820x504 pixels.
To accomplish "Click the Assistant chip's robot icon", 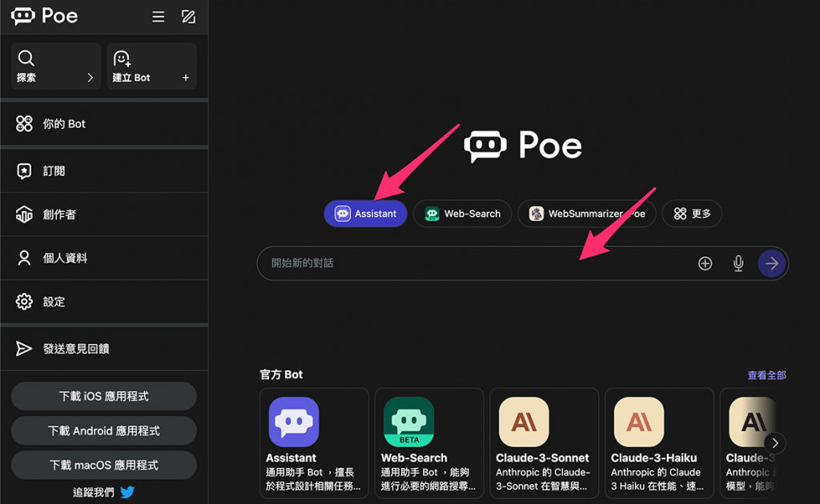I will click(x=343, y=214).
